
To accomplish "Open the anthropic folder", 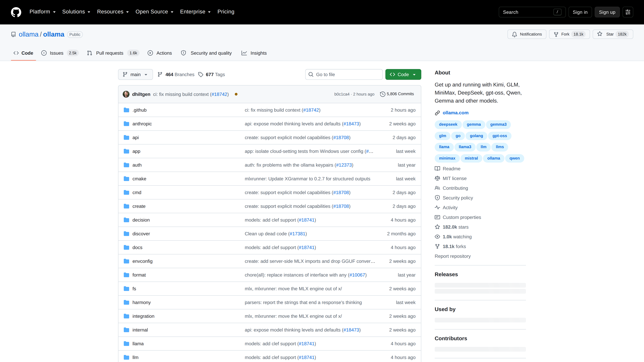I will point(142,124).
